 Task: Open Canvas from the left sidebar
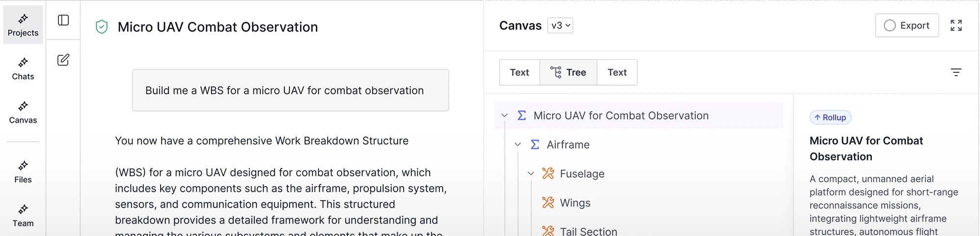coord(23,113)
